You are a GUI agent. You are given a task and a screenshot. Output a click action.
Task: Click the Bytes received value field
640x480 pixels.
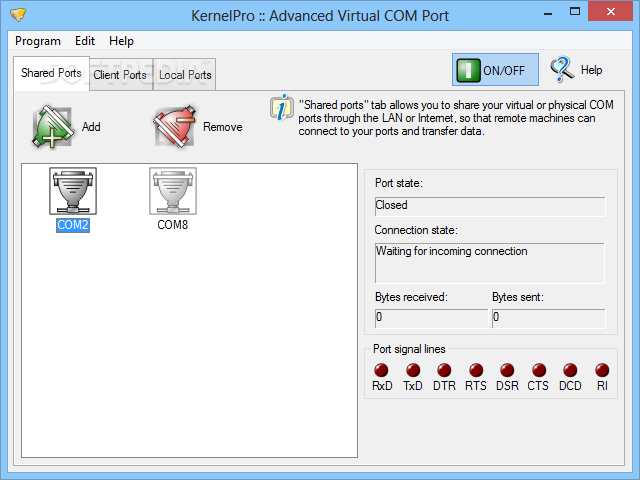[x=431, y=318]
